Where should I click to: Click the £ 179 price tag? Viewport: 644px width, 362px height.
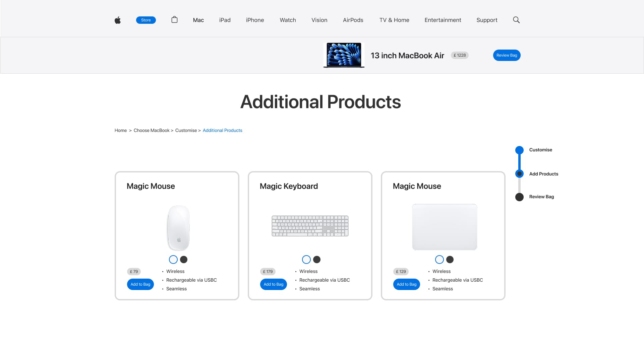pyautogui.click(x=268, y=272)
